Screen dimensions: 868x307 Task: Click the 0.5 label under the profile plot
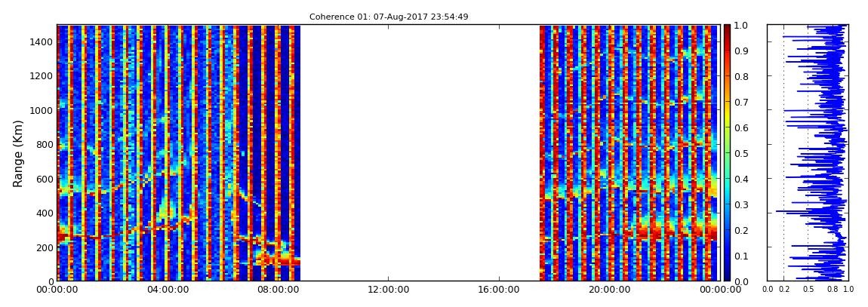coord(808,290)
